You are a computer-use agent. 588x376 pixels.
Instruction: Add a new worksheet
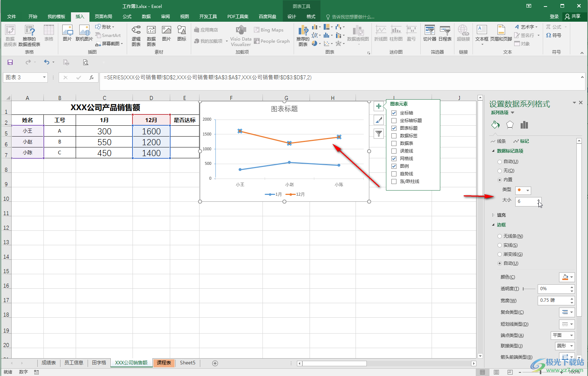[x=215, y=363]
